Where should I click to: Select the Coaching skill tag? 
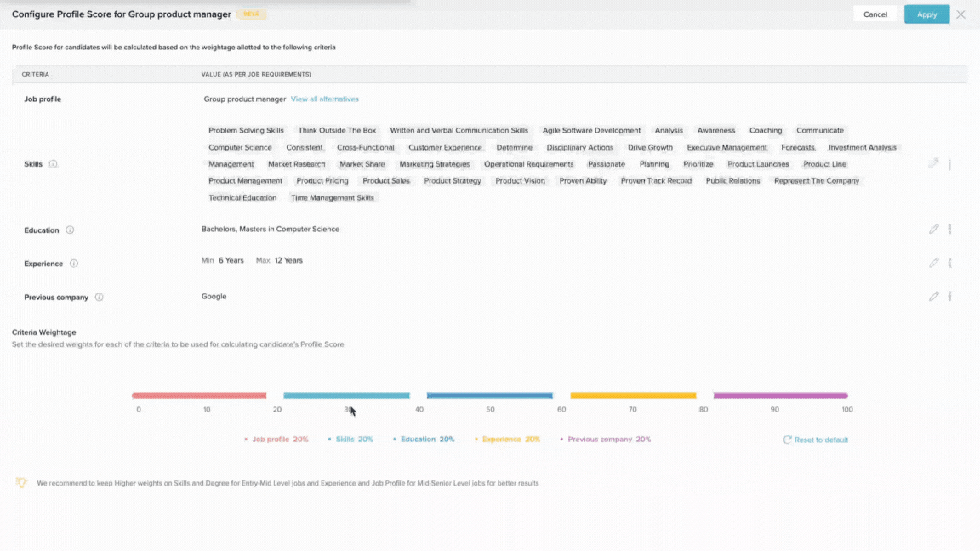[766, 131]
